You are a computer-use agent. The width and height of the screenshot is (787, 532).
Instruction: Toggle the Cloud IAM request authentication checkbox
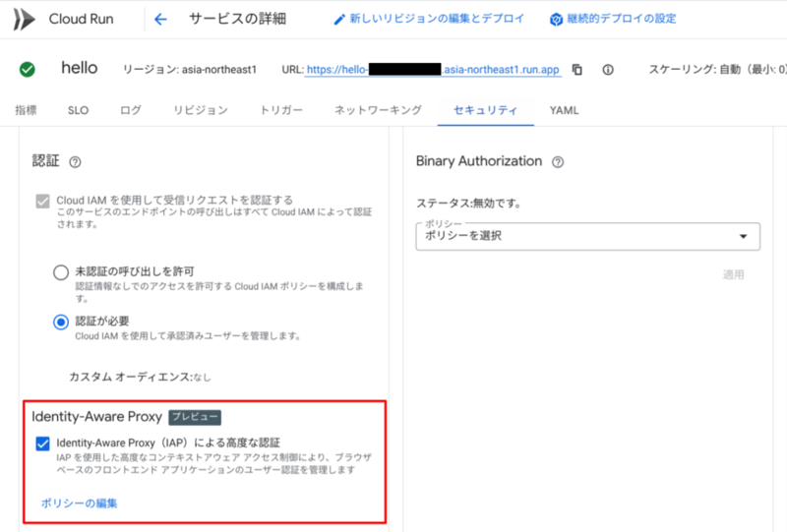(x=42, y=202)
